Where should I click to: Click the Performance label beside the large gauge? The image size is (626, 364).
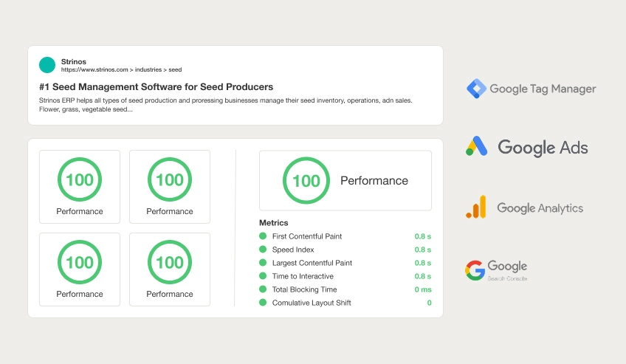[374, 181]
